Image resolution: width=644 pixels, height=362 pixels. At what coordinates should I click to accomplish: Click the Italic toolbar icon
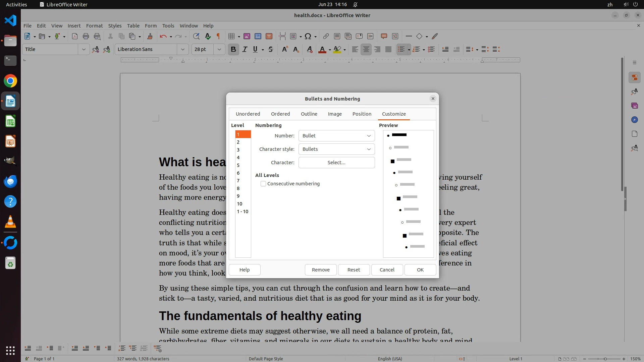tap(245, 50)
